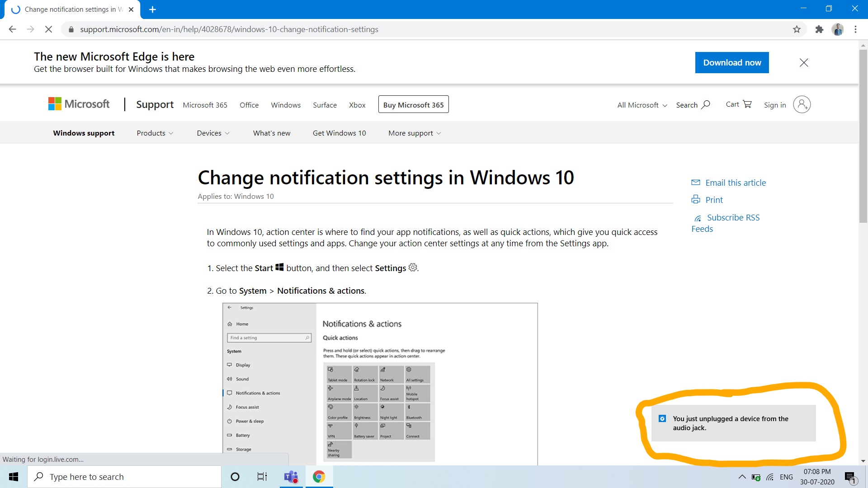Click the ENG language indicator

(x=786, y=477)
